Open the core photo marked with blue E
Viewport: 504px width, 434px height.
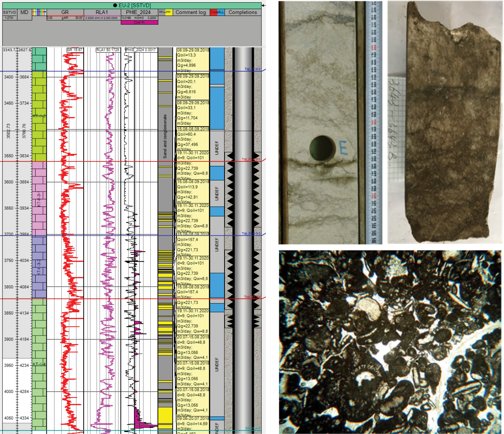(x=321, y=122)
